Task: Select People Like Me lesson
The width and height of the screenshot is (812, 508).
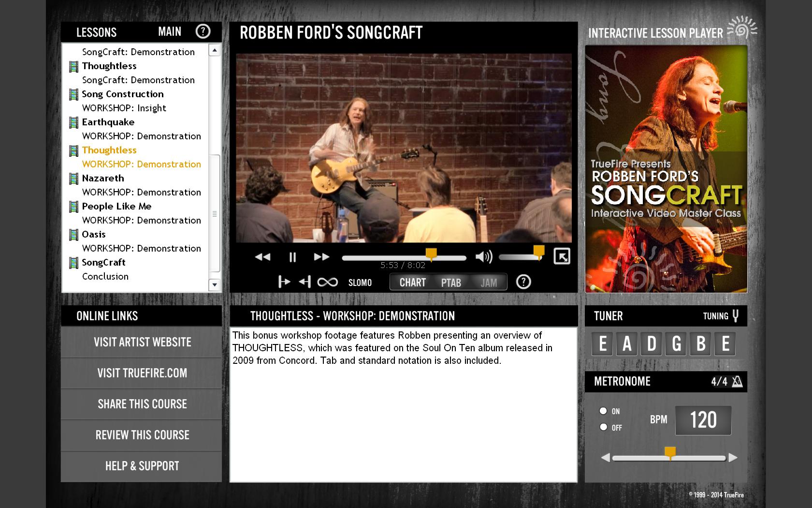Action: tap(116, 206)
